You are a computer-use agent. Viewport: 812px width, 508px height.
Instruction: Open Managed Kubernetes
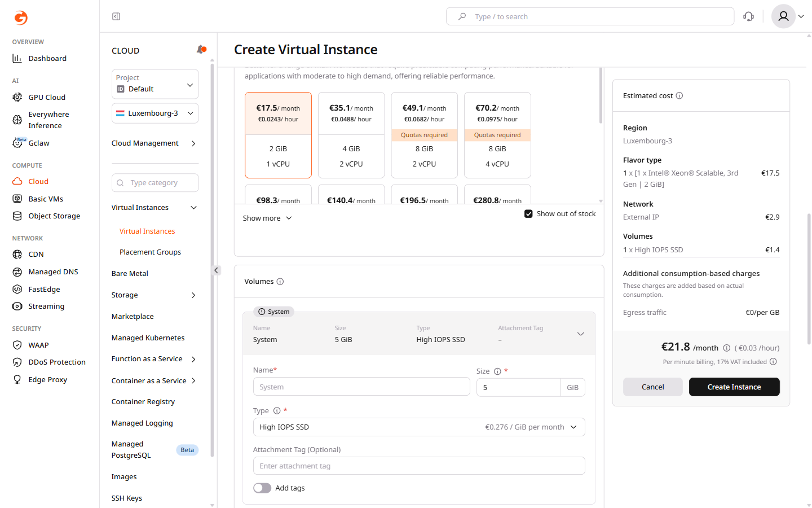click(x=148, y=338)
